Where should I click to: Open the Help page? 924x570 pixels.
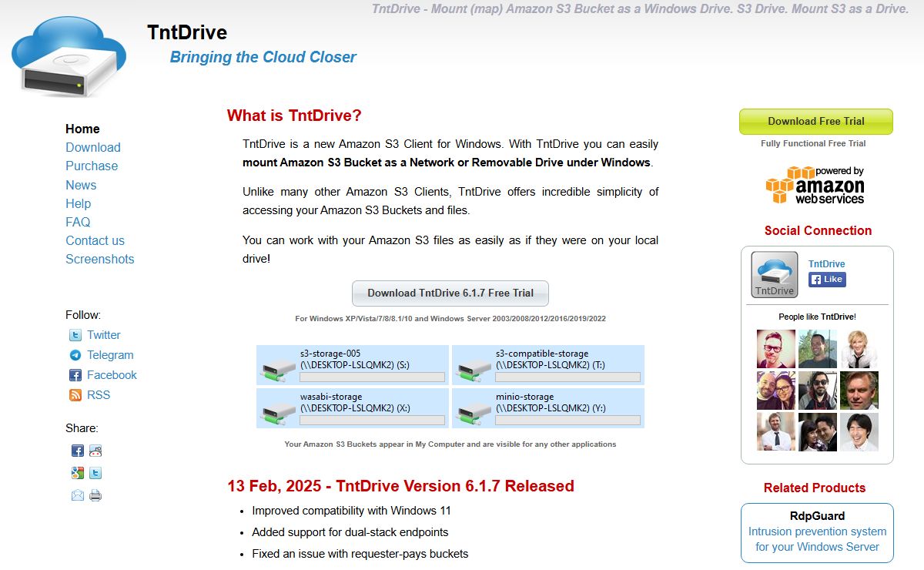pyautogui.click(x=78, y=203)
